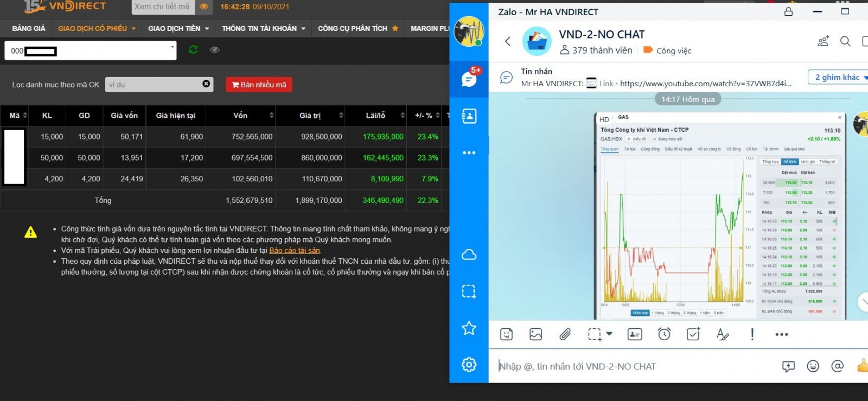Image resolution: width=868 pixels, height=401 pixels.
Task: Click the current price cell '26,350'
Action: click(192, 179)
